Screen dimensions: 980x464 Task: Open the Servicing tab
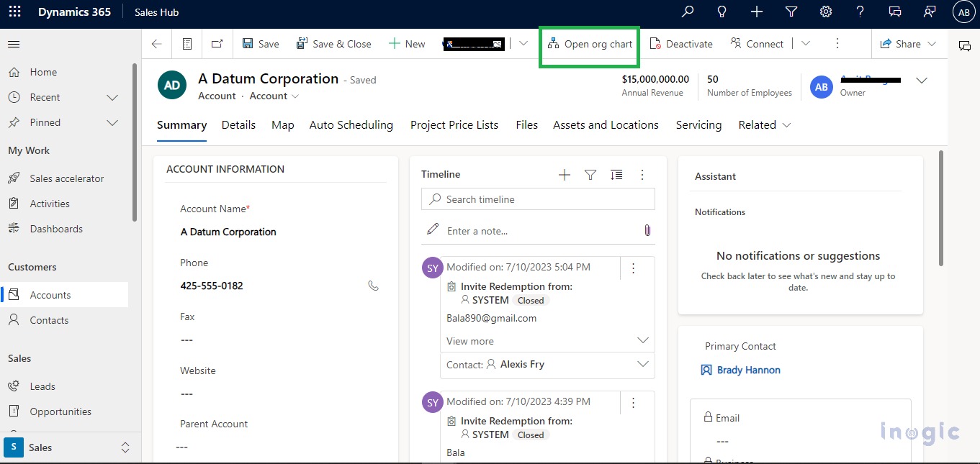[698, 125]
